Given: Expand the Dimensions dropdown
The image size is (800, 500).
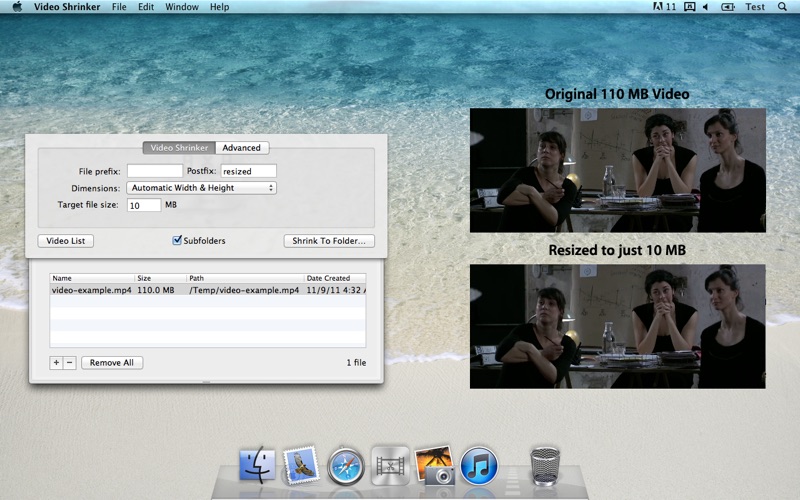Looking at the screenshot, I should (202, 188).
